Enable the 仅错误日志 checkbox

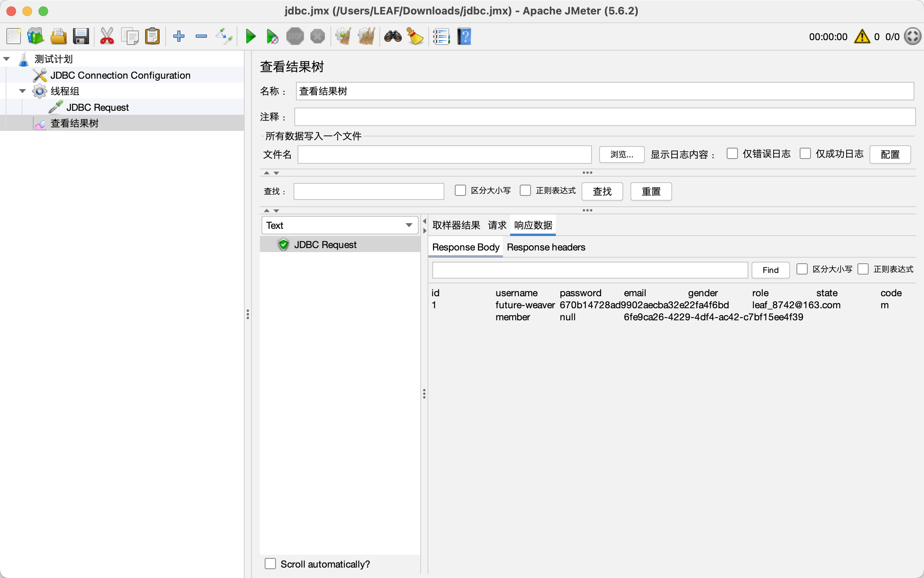pyautogui.click(x=732, y=154)
